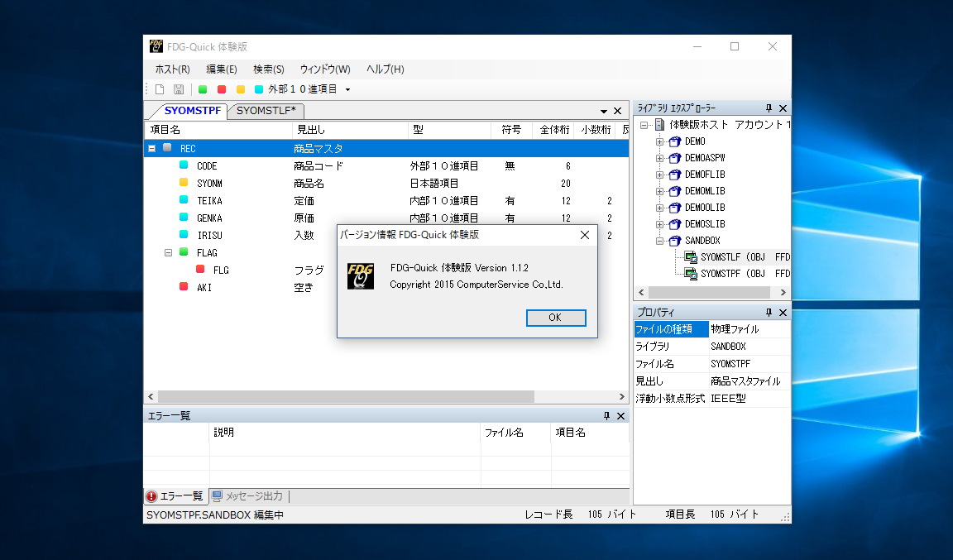Click the cyan icon beside TEIKA
Viewport: 953px width, 560px height.
(184, 199)
